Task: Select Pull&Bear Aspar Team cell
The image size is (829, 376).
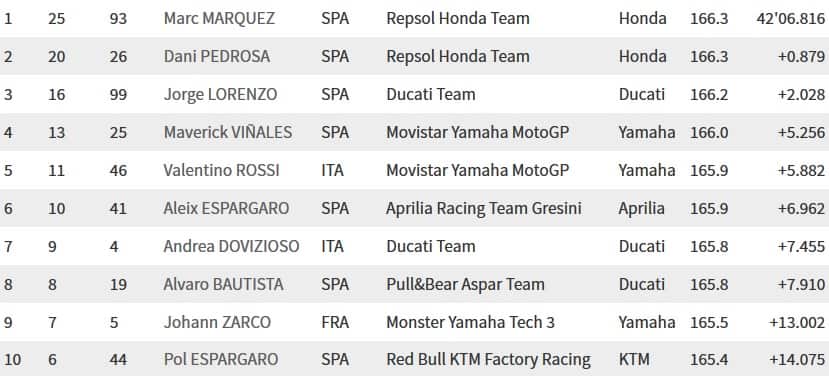Action: click(x=465, y=285)
